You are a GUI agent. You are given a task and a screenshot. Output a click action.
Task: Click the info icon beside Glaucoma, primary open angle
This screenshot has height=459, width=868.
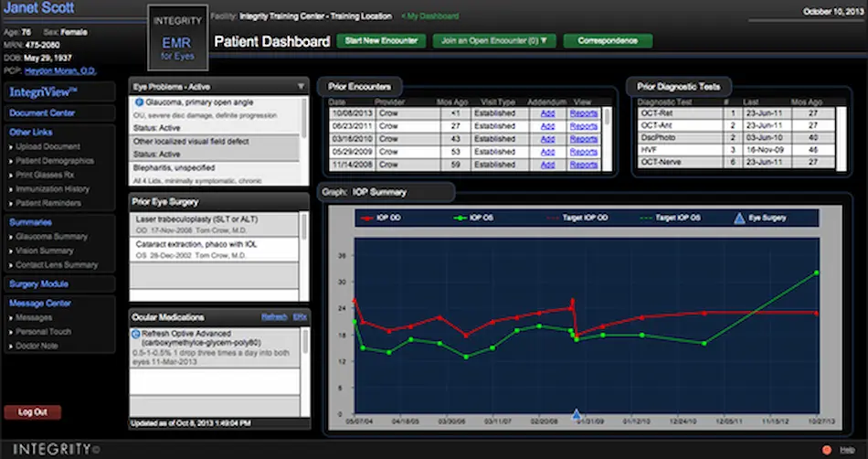click(139, 102)
